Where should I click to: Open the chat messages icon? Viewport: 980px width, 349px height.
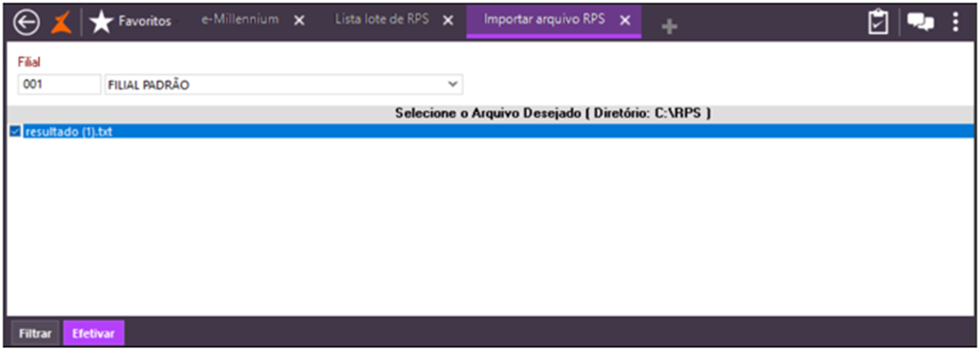click(920, 22)
